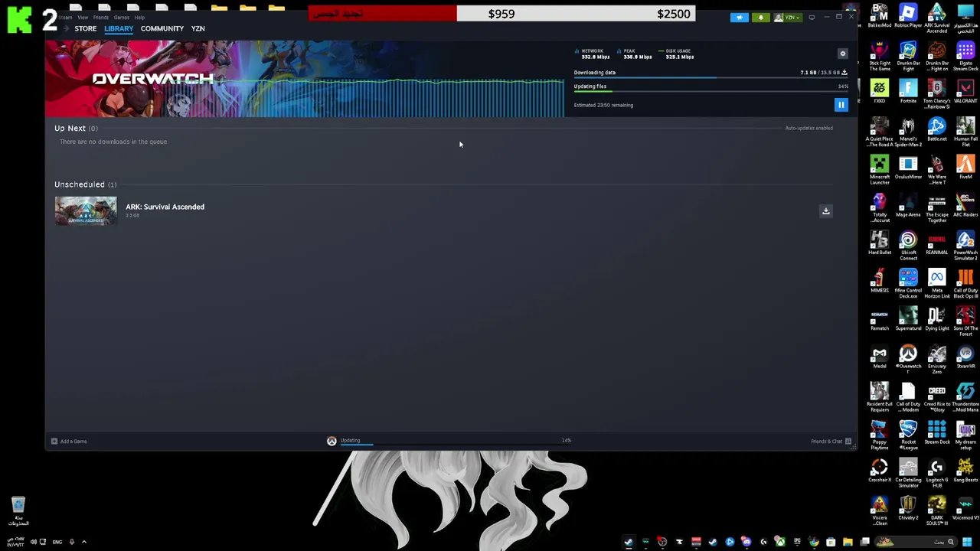The width and height of the screenshot is (980, 551).
Task: Pause the Overwatch download
Action: pos(841,105)
